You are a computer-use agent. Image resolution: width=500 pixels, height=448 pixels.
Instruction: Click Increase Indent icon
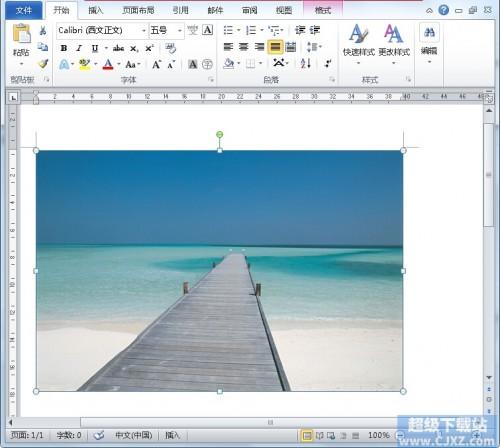(x=315, y=30)
